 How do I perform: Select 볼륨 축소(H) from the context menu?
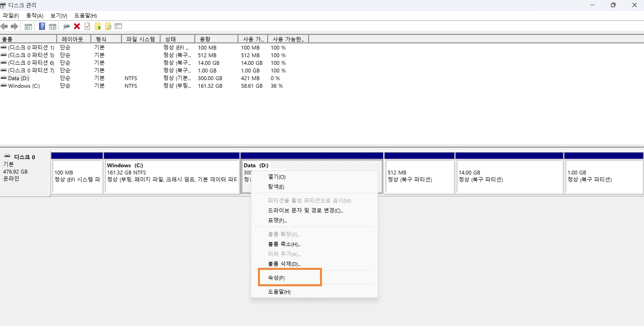point(283,244)
